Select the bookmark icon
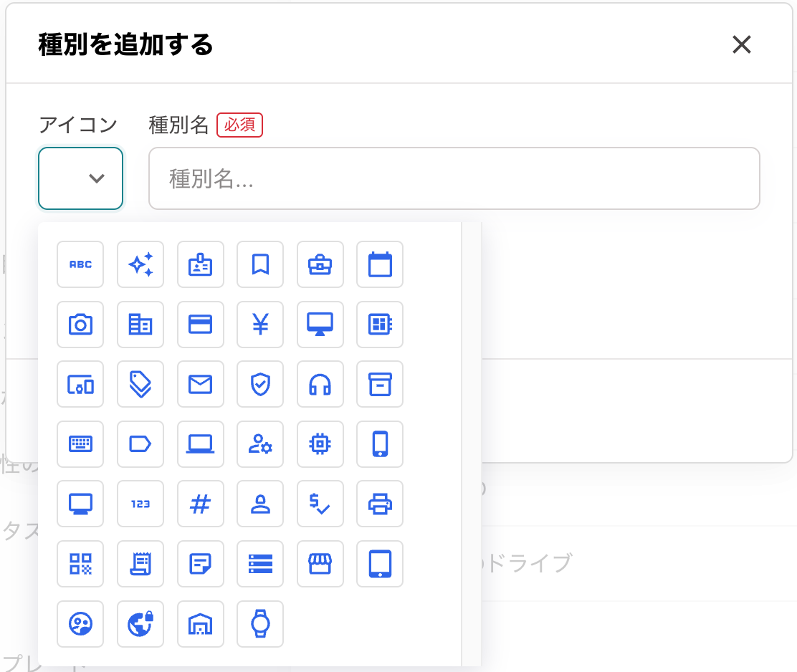 (260, 264)
